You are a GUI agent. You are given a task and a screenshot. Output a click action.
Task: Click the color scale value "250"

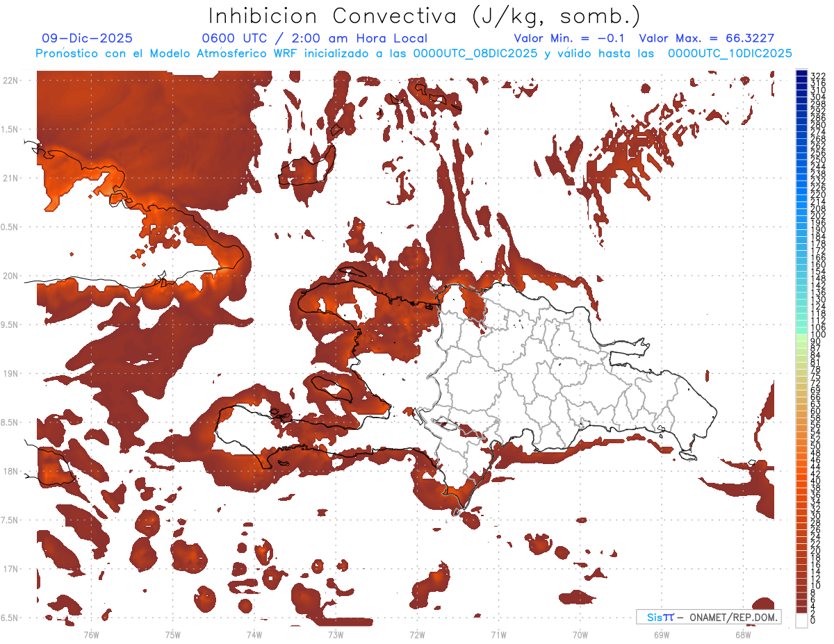tap(818, 160)
